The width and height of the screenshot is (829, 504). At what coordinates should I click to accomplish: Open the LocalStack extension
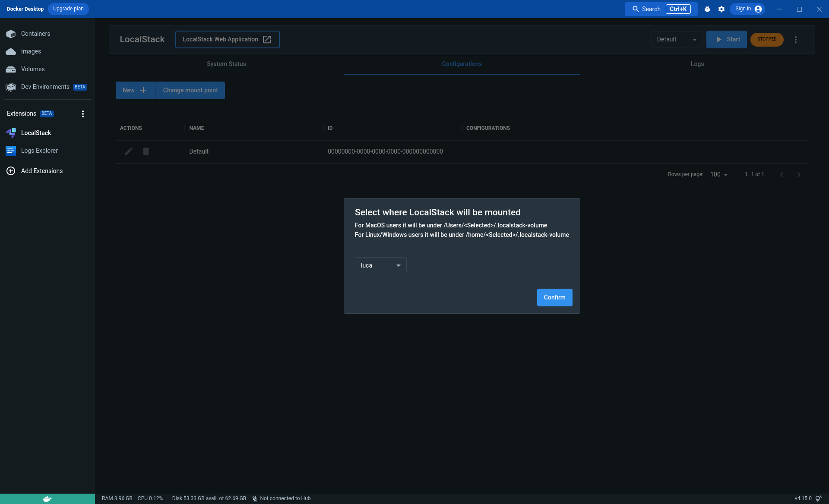point(36,133)
